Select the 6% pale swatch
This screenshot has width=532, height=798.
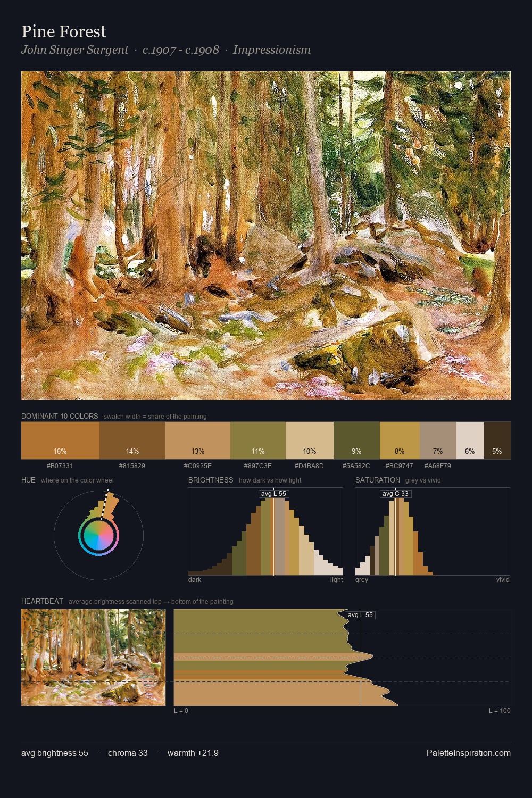(x=470, y=440)
